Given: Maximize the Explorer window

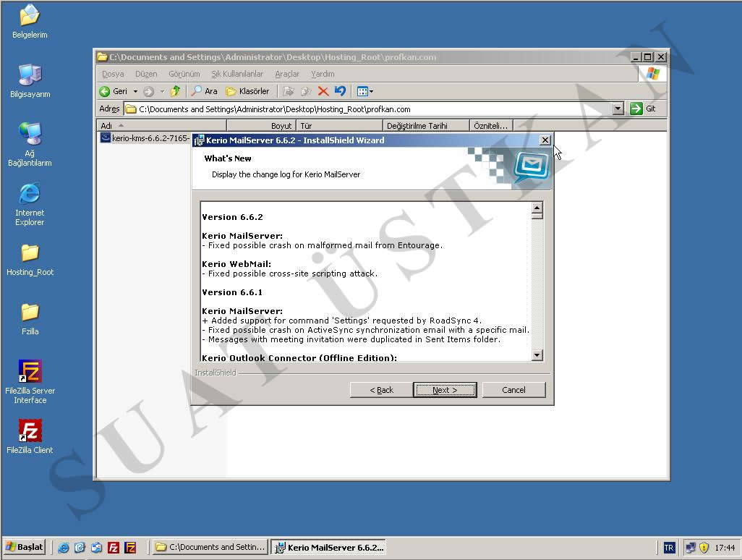Looking at the screenshot, I should pos(648,57).
